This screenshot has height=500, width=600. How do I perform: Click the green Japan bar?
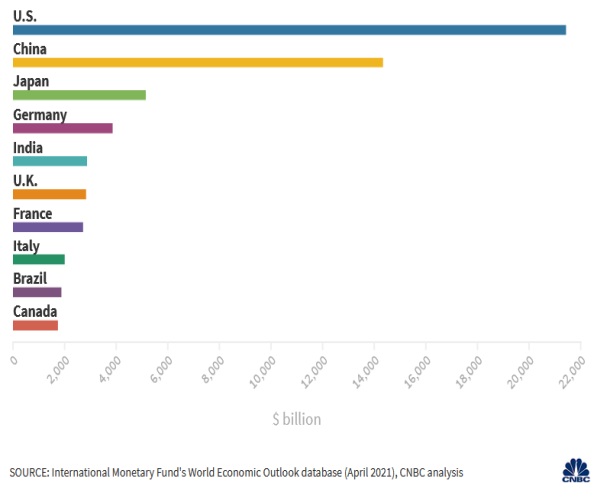pyautogui.click(x=79, y=96)
